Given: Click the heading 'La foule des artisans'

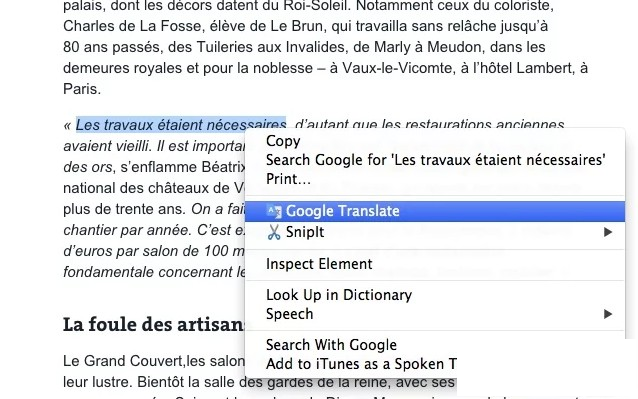Looking at the screenshot, I should coord(154,325).
